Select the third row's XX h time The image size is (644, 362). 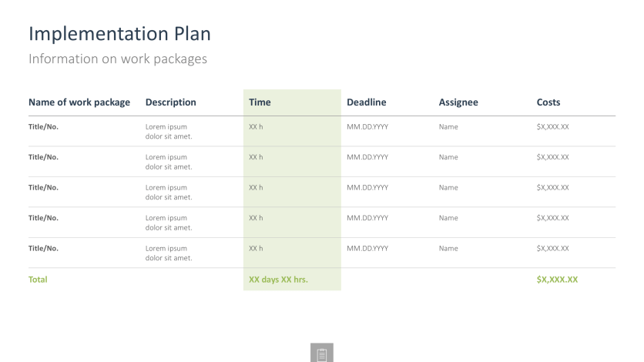257,187
